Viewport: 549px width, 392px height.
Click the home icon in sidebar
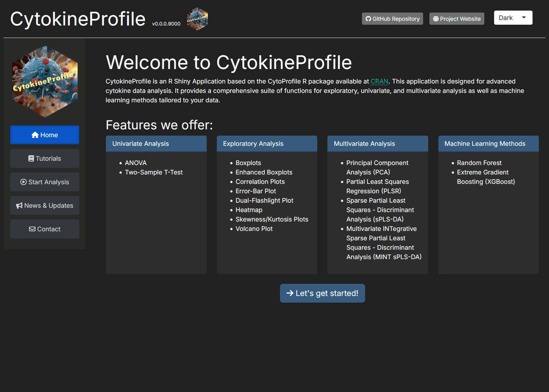coord(35,135)
